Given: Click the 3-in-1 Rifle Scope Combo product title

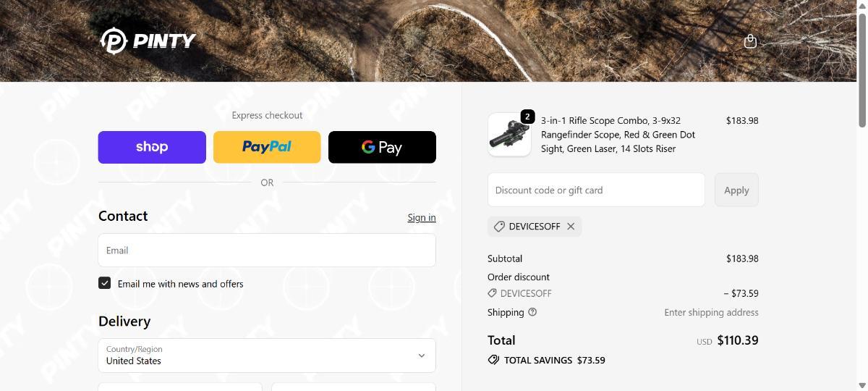Looking at the screenshot, I should pos(618,135).
